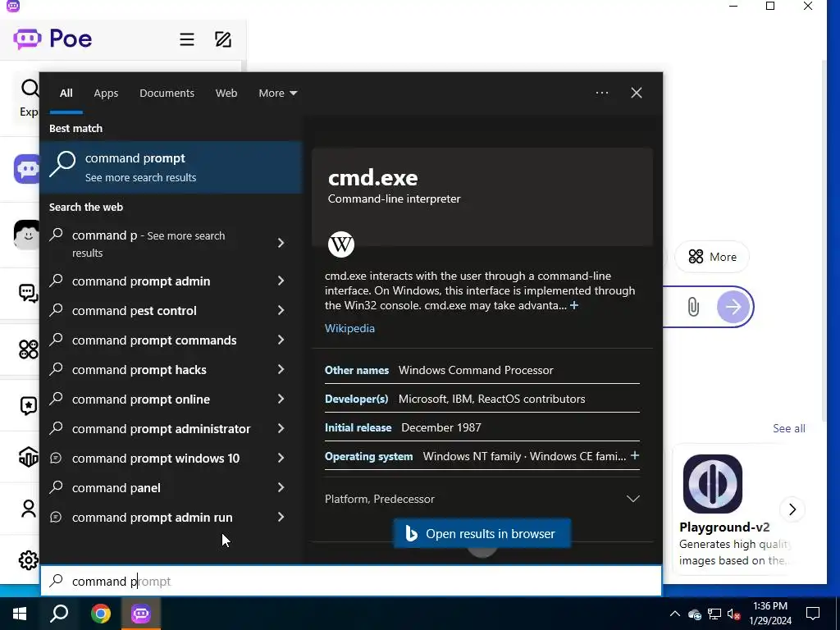Click the More button in Poe
840x630 pixels.
click(712, 257)
